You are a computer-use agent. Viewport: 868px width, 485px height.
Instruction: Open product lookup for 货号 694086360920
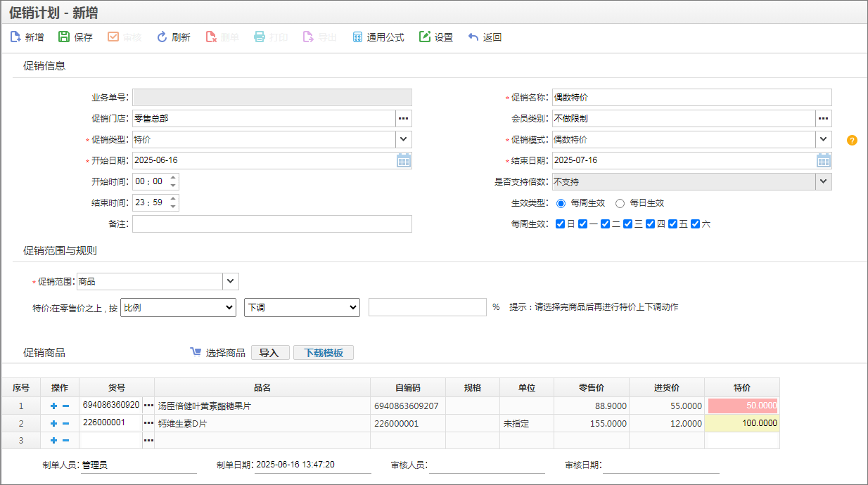point(148,406)
